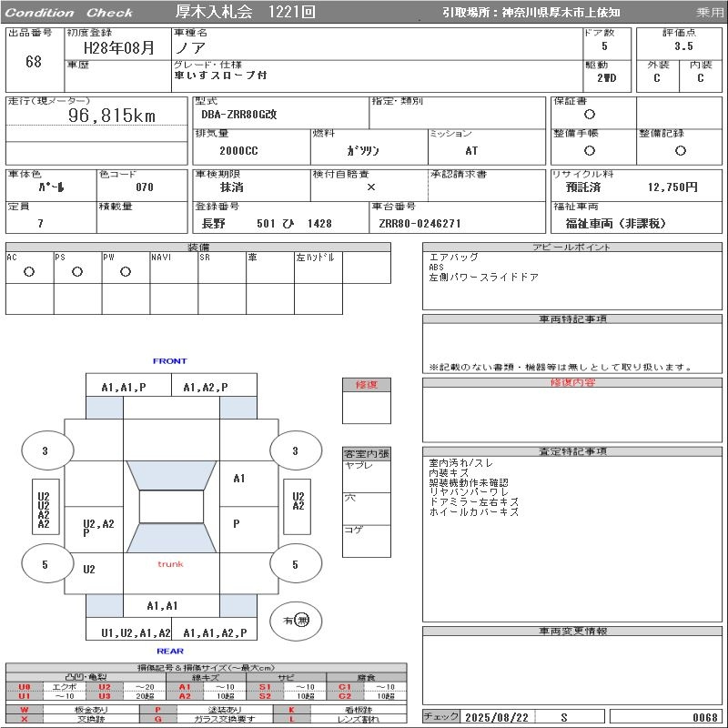Click the evaluation score 3.5
Image resolution: width=728 pixels, height=728 pixels.
tap(683, 46)
